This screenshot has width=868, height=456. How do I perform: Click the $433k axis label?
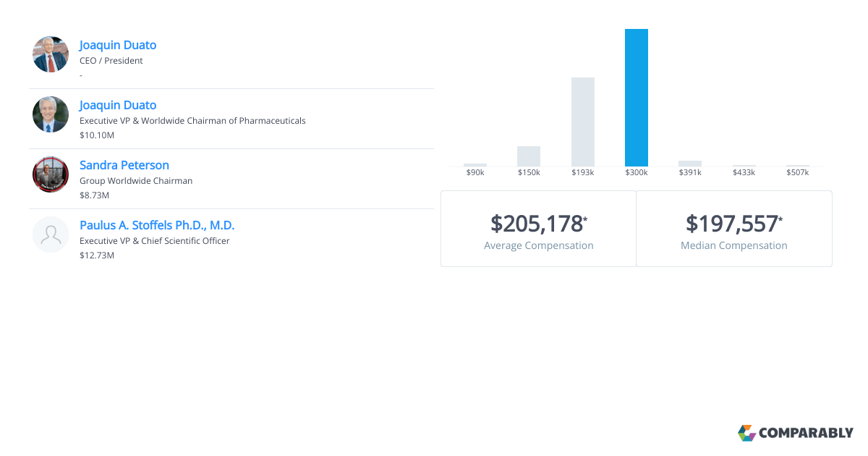point(744,172)
